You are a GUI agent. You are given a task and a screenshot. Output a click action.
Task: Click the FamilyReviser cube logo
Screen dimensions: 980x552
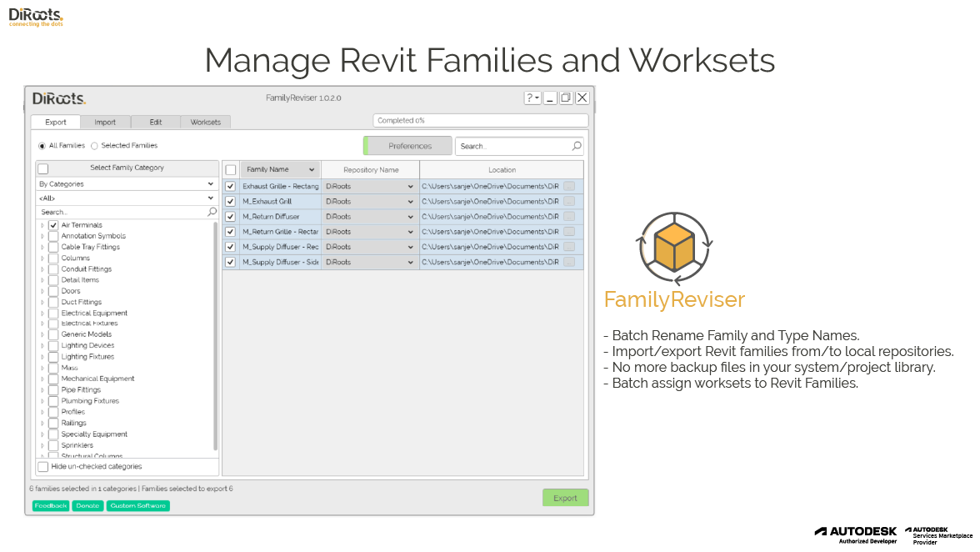[674, 248]
